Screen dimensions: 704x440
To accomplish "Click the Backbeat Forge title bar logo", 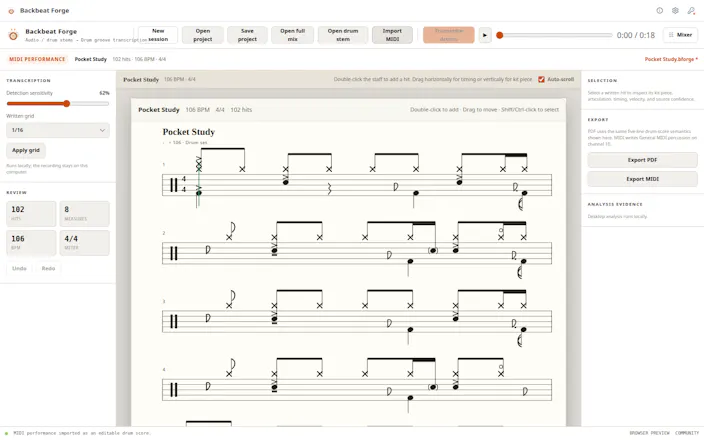I will (x=11, y=11).
